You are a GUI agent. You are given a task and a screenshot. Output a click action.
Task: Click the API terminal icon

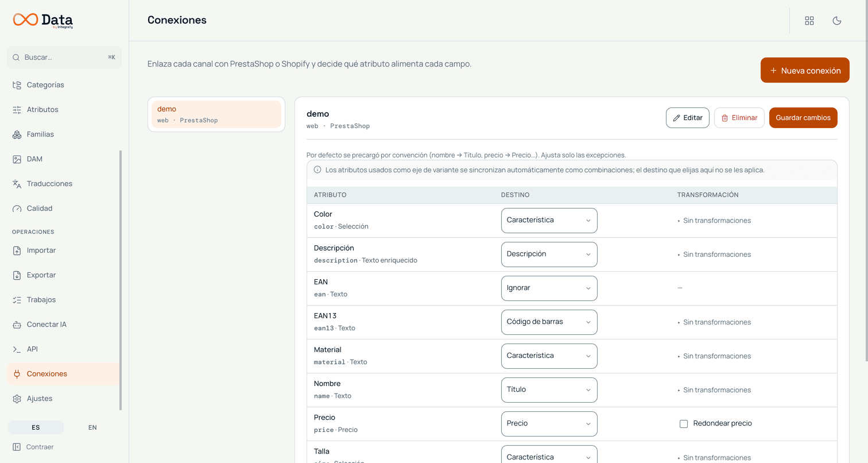tap(17, 349)
